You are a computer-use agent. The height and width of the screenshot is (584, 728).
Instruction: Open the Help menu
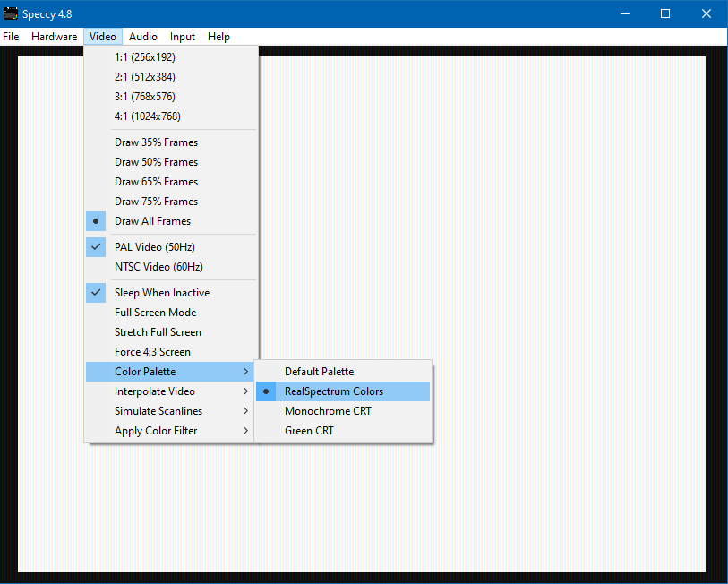pos(218,37)
